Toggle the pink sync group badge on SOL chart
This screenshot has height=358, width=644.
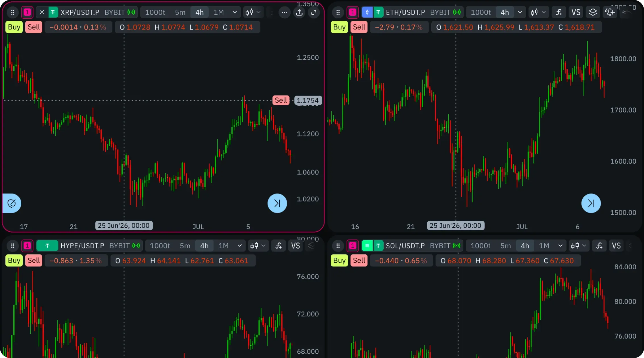[353, 246]
